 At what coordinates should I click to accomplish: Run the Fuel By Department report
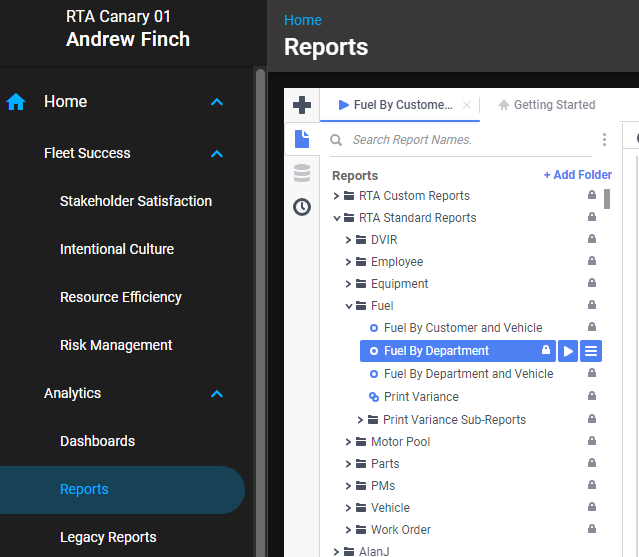(x=568, y=351)
